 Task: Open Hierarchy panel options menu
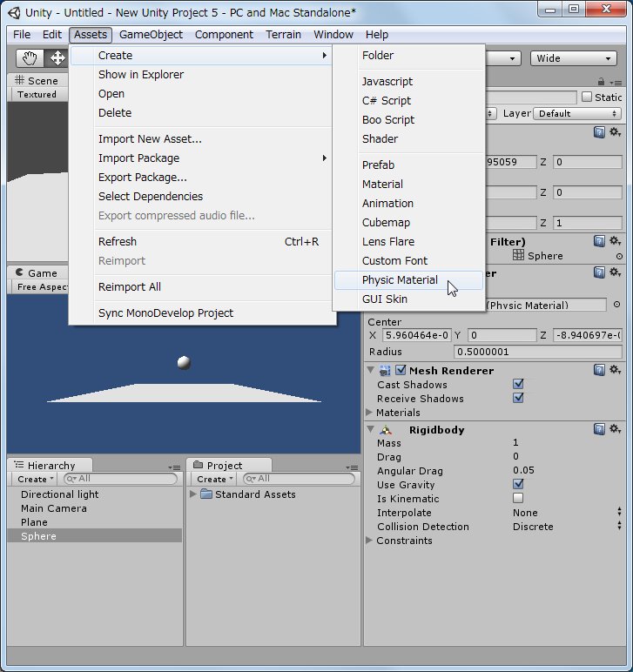[174, 467]
